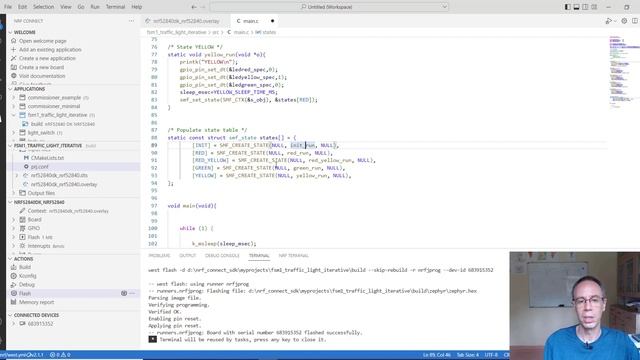Create a new application

pos(47,58)
